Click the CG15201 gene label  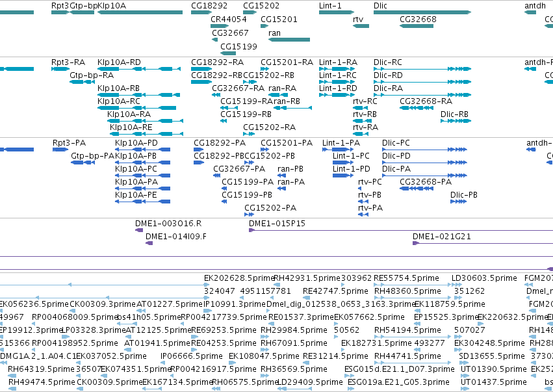pyautogui.click(x=279, y=19)
